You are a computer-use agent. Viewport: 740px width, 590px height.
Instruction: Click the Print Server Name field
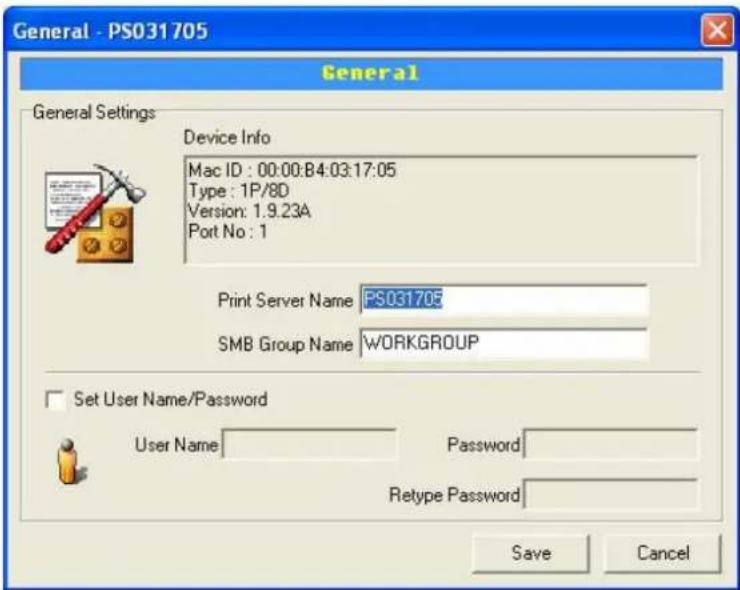coord(504,299)
